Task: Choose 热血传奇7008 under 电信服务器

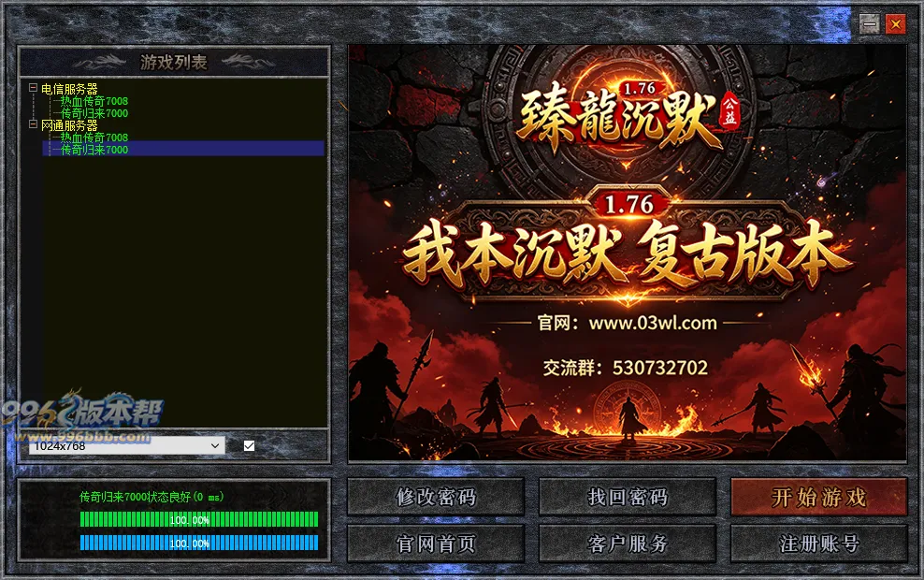Action: (x=94, y=101)
